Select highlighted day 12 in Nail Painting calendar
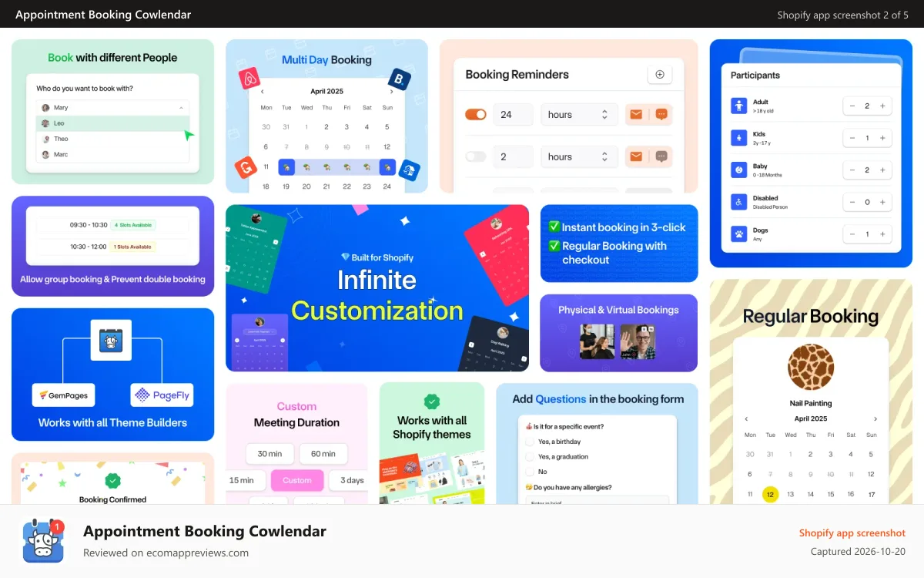The image size is (924, 578). point(770,495)
